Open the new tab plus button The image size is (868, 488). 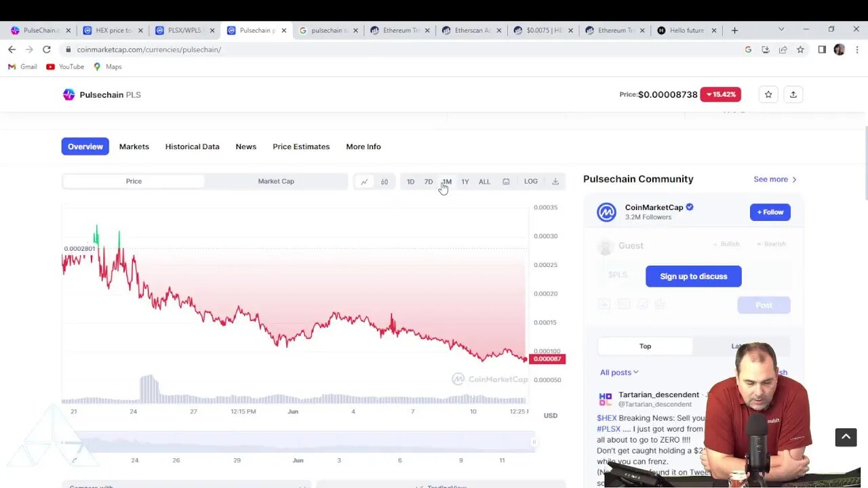point(734,30)
